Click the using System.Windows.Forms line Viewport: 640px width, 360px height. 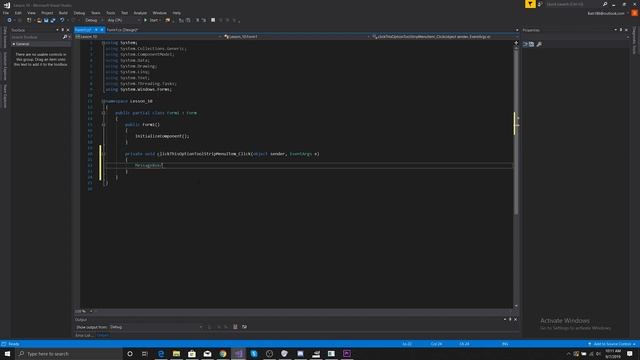138,89
